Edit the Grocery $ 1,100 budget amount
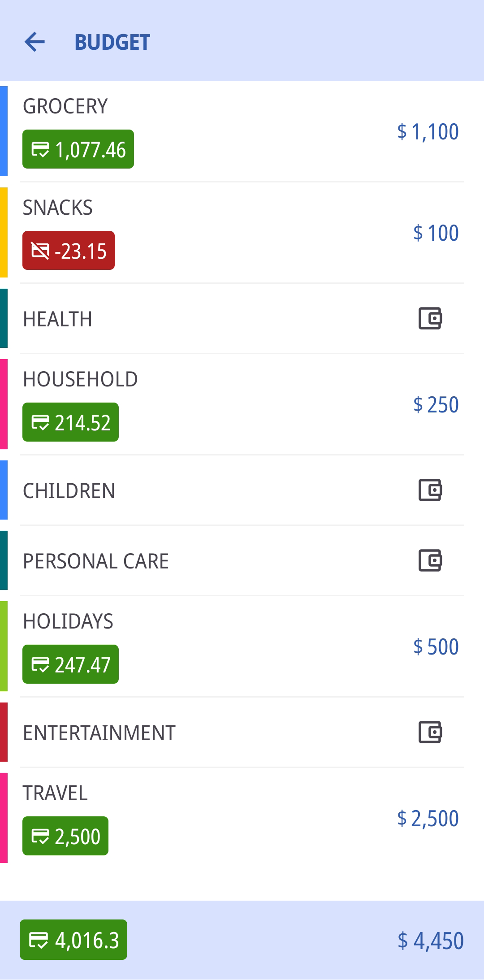 [428, 132]
